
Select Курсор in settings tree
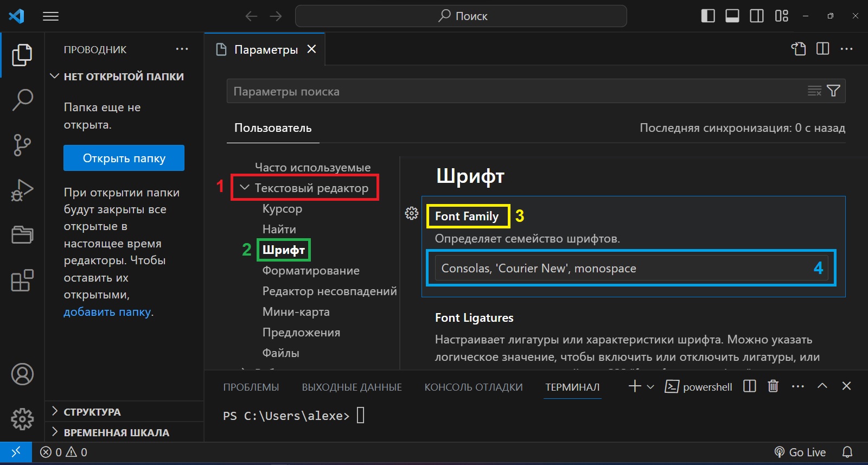coord(282,208)
